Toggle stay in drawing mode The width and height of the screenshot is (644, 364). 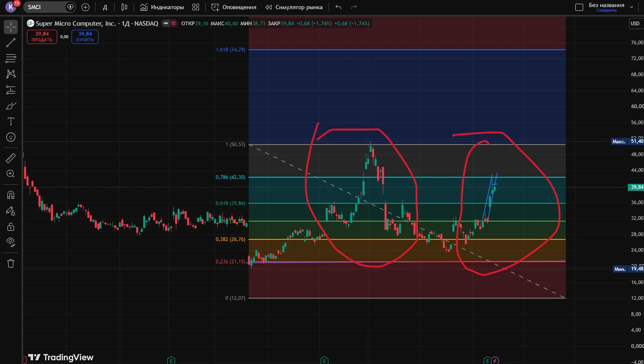(11, 211)
